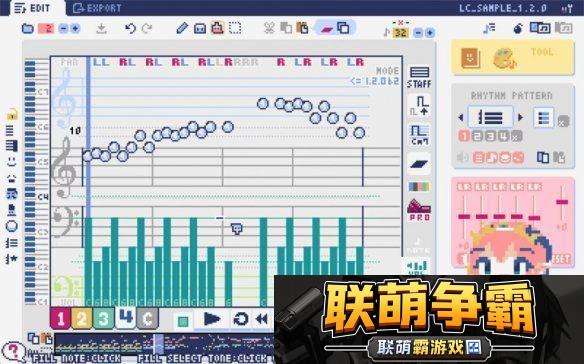This screenshot has width=584, height=364.
Task: Click the round circle sidebar icon
Action: tap(12, 226)
